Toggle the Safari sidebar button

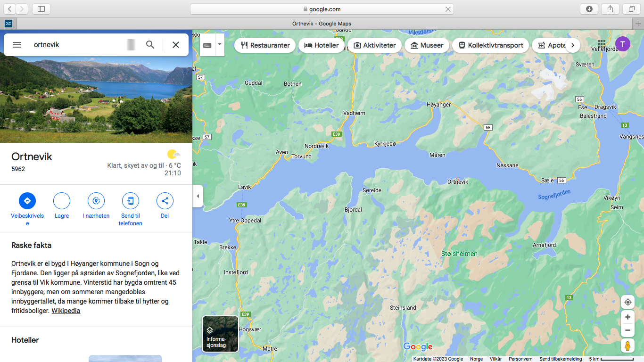pyautogui.click(x=41, y=9)
